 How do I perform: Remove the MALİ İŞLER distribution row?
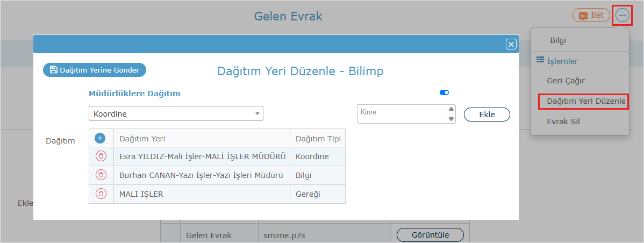(101, 194)
